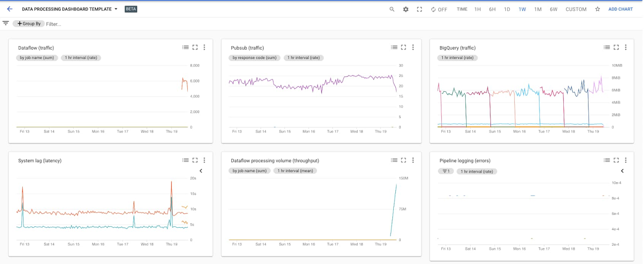The image size is (644, 264).
Task: Select the 1D time range
Action: point(507,9)
